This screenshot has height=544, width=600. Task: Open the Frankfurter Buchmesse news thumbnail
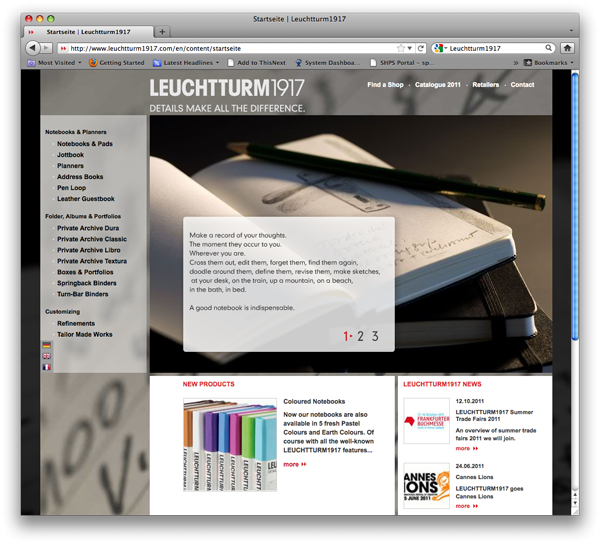427,421
